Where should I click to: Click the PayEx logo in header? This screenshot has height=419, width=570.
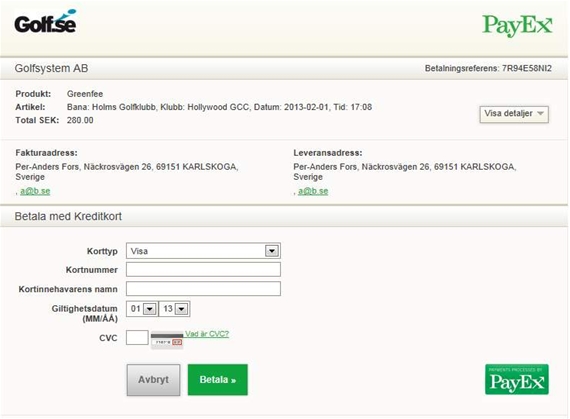pos(517,25)
